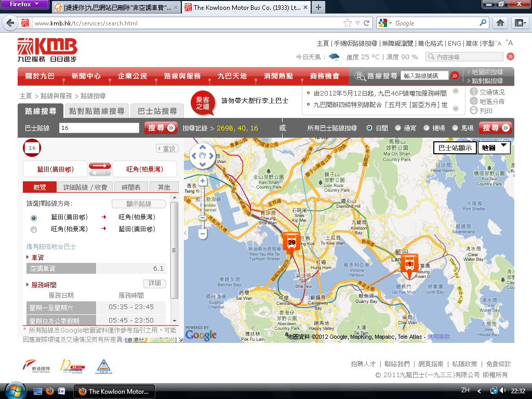The width and height of the screenshot is (532, 399).
Task: Switch to 點對點路線搜尋 tab
Action: [97, 111]
